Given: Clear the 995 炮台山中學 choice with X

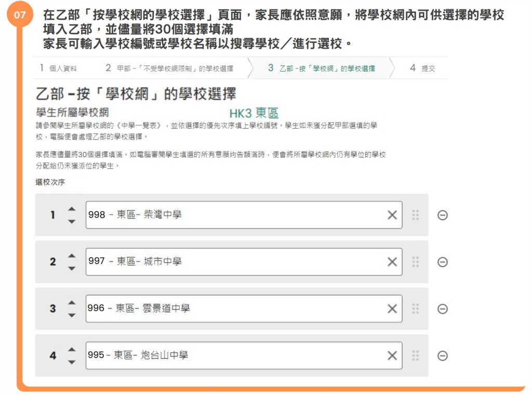Looking at the screenshot, I should coord(392,356).
